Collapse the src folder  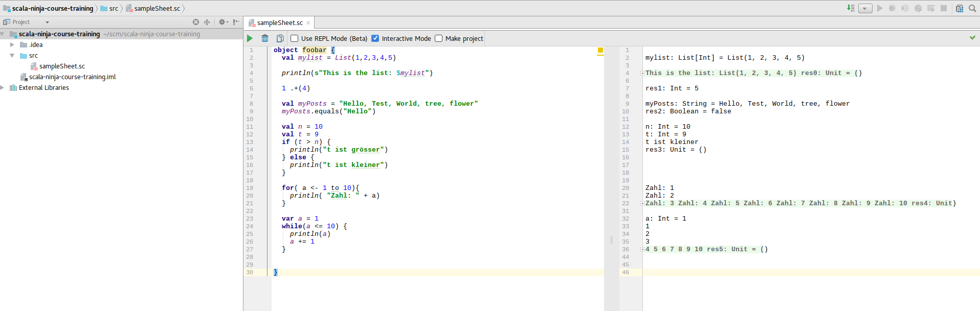tap(12, 56)
